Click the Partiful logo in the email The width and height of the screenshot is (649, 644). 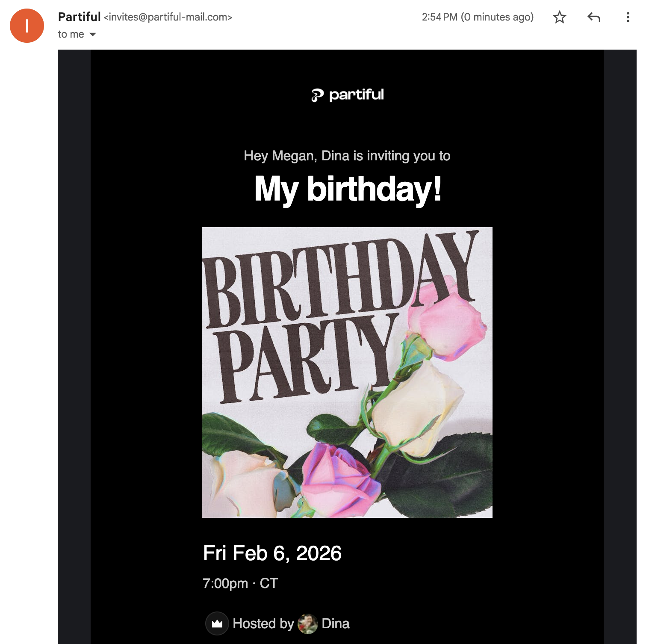tap(347, 95)
